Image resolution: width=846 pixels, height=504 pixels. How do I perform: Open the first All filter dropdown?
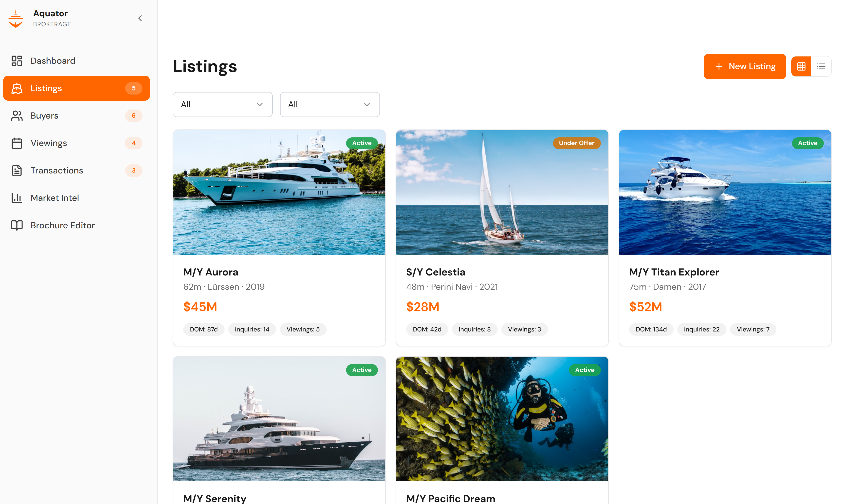point(223,104)
